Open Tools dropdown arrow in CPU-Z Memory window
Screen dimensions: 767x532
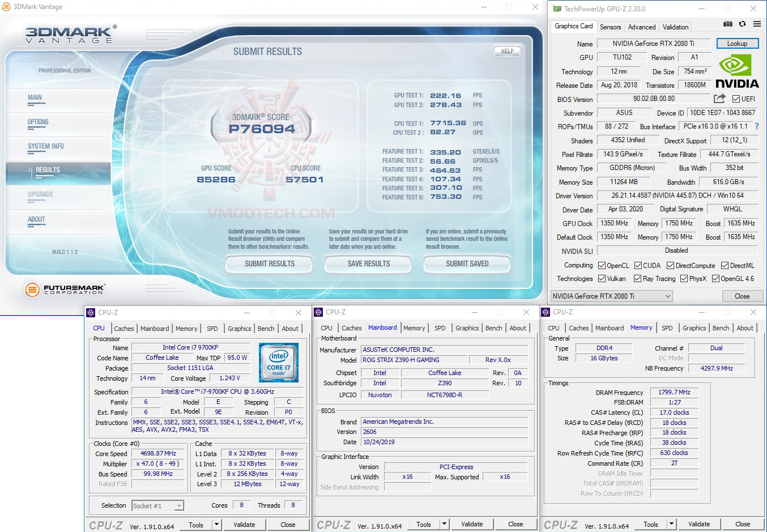click(671, 524)
